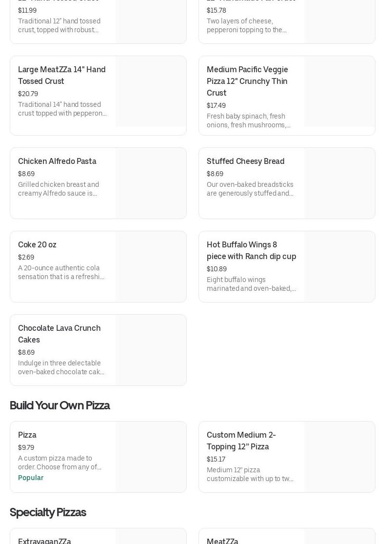Click the Chocolate Lava Crunch Cakes thumbnail
Image resolution: width=392 pixels, height=544 pixels.
click(x=151, y=350)
